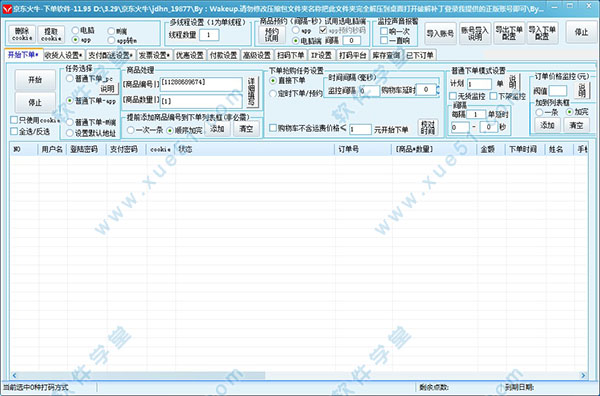Image resolution: width=600 pixels, height=396 pixels.
Task: Click the 详细填写 vertical button
Action: tap(251, 92)
